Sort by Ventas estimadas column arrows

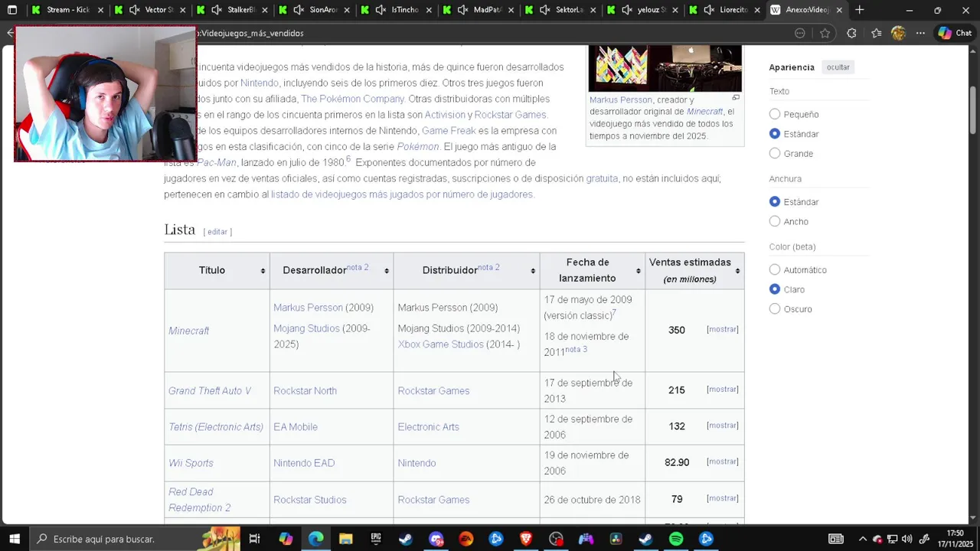click(737, 271)
